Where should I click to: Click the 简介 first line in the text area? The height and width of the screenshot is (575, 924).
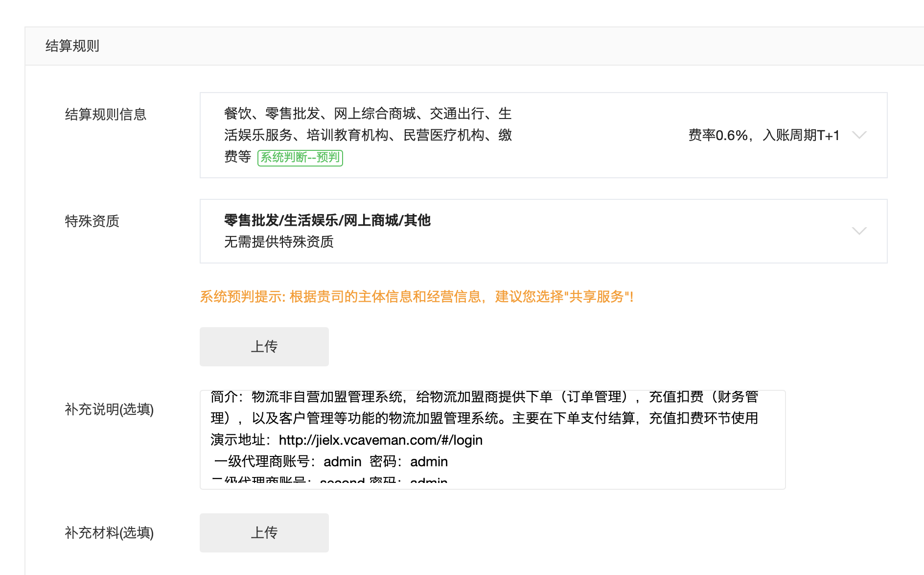(x=484, y=397)
